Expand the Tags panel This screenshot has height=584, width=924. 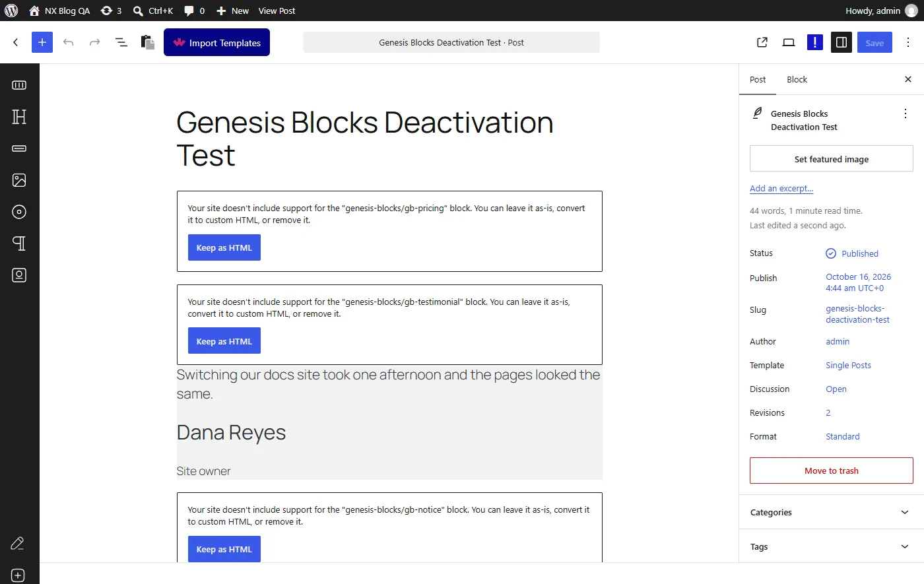click(832, 546)
